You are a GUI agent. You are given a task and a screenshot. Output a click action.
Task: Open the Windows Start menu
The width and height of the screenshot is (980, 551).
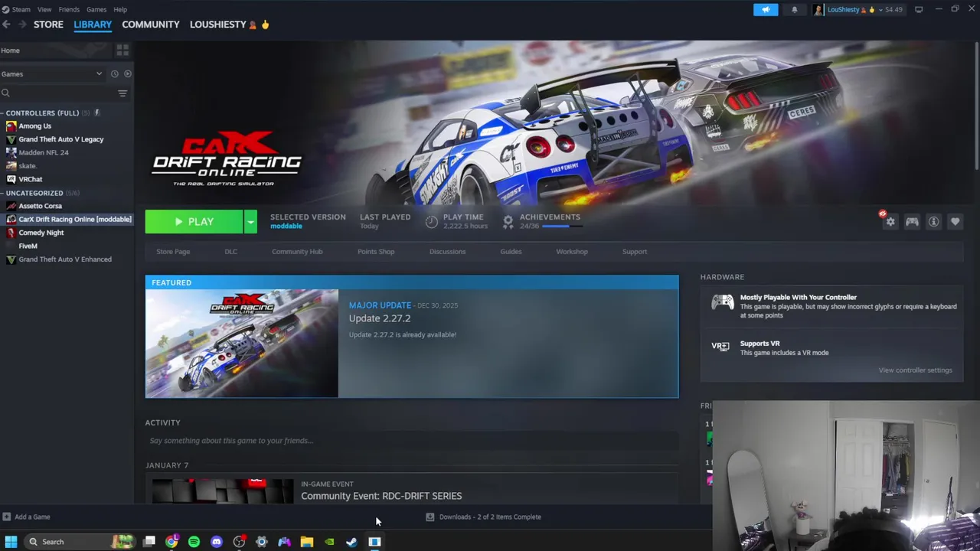11,541
